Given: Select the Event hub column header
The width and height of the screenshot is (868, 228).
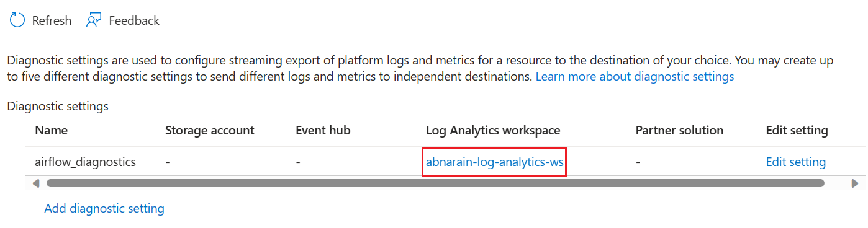Looking at the screenshot, I should tap(323, 130).
